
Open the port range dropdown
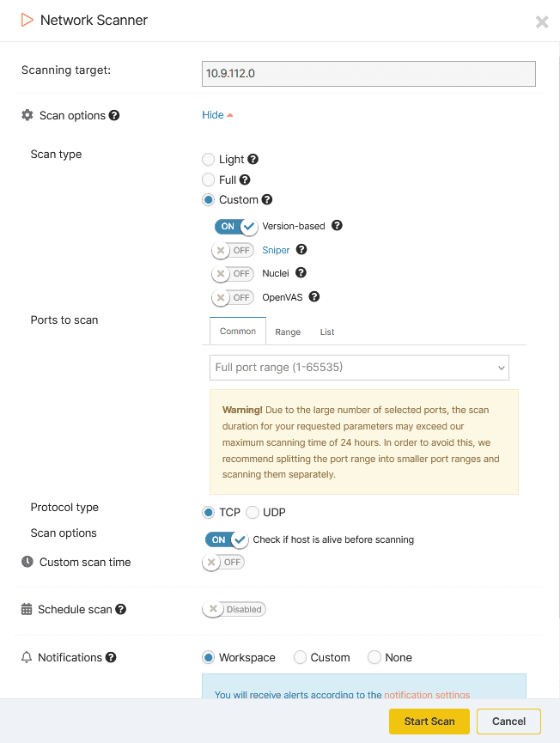click(359, 367)
